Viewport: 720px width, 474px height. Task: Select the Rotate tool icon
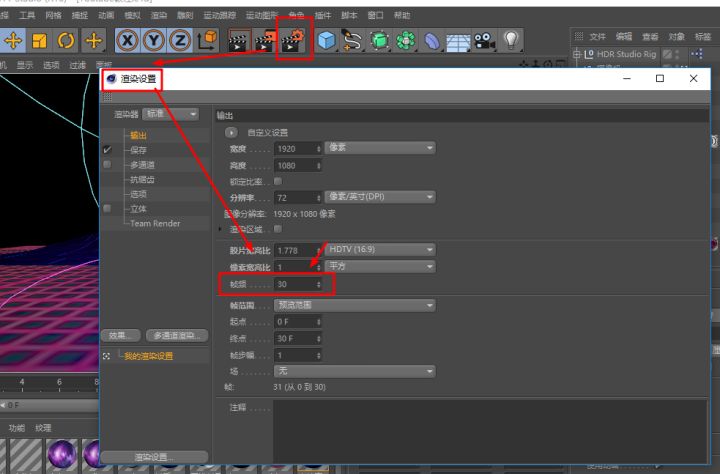click(x=66, y=41)
